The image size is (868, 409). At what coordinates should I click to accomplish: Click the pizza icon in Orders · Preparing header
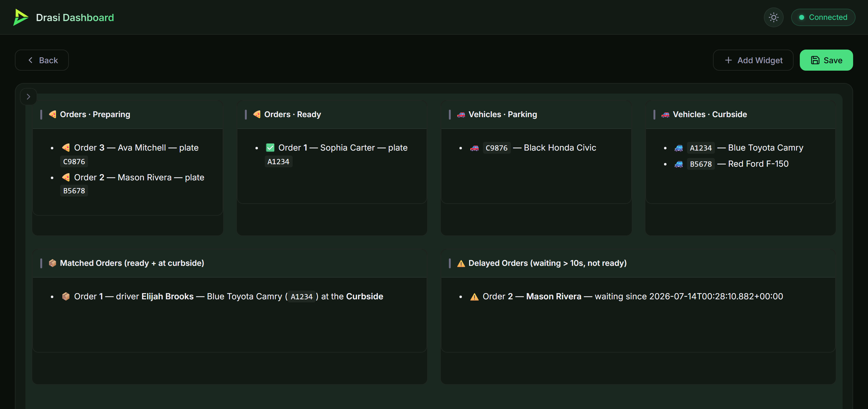53,114
